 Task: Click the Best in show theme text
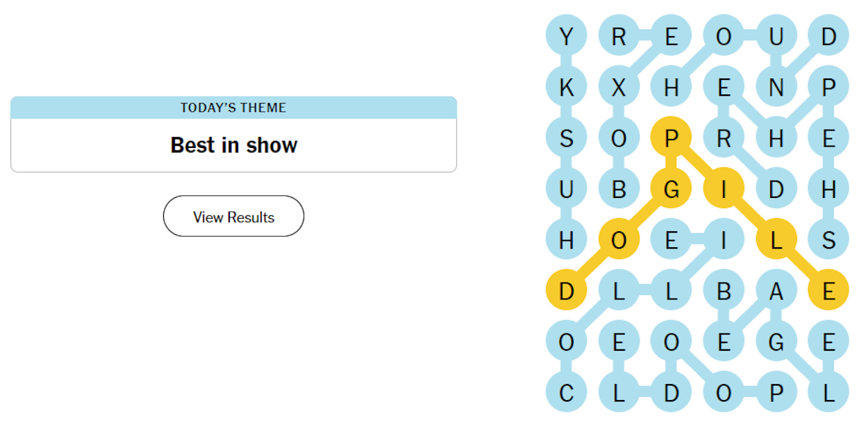pyautogui.click(x=233, y=145)
